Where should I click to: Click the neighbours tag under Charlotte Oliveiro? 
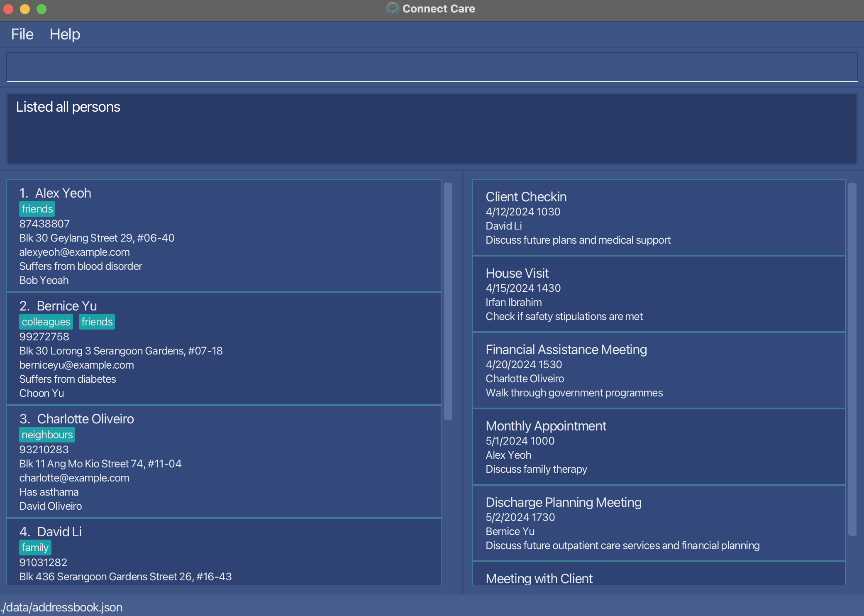tap(47, 435)
